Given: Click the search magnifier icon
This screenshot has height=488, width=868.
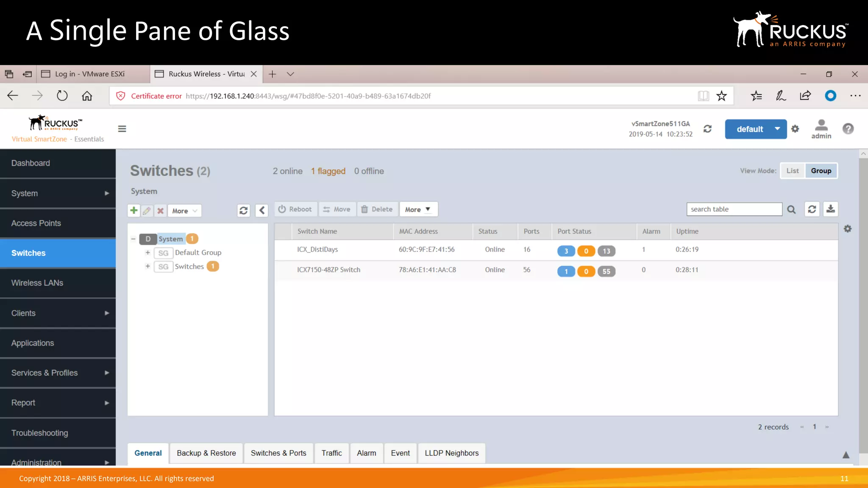Looking at the screenshot, I should tap(791, 209).
